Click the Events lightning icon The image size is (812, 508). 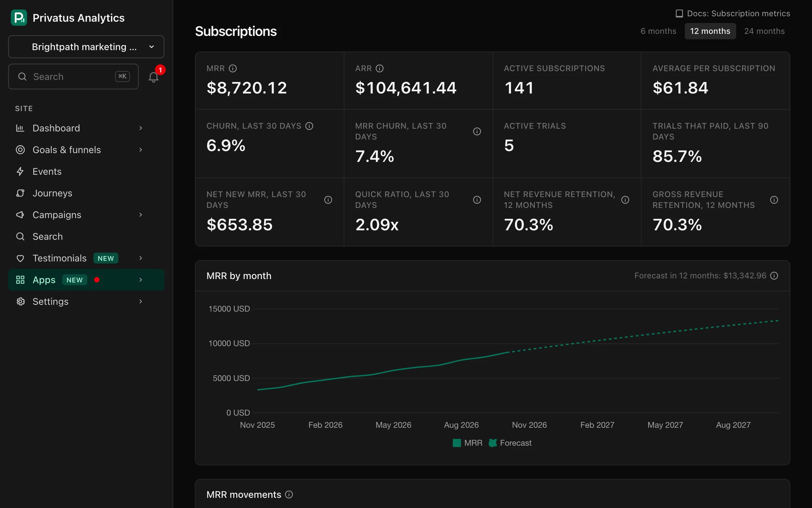pos(20,171)
